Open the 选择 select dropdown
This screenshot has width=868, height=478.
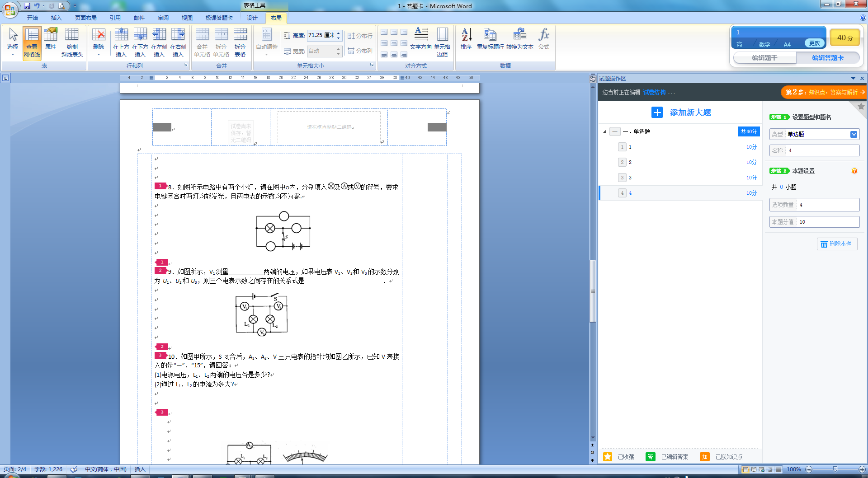click(13, 42)
